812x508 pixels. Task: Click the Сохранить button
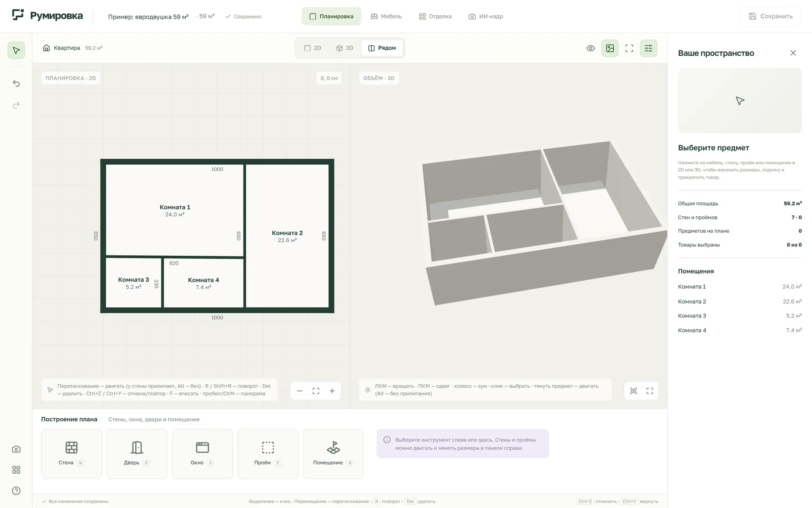[771, 17]
